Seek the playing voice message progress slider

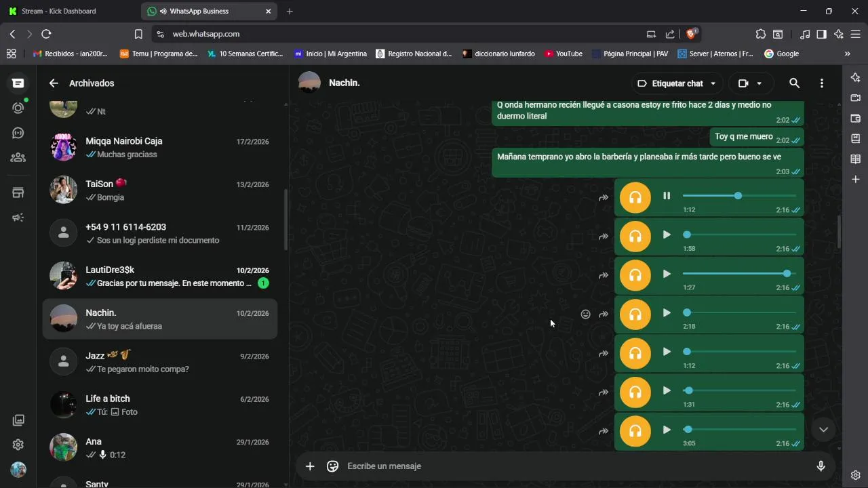[739, 196]
